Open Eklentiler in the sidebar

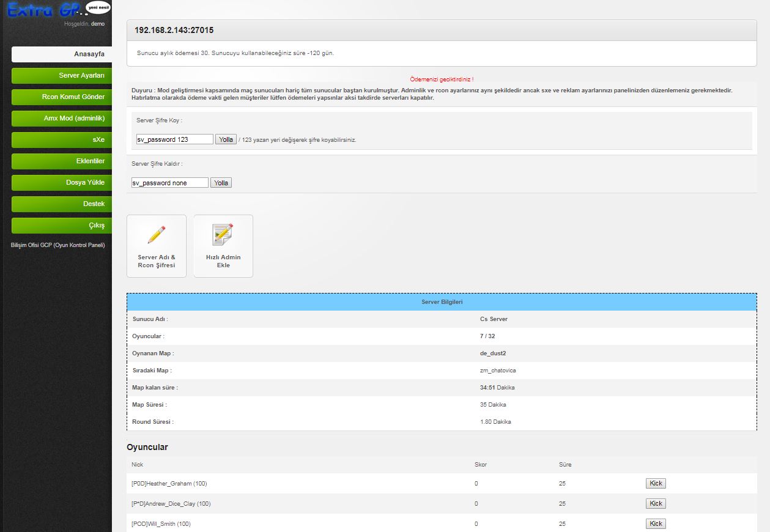62,161
